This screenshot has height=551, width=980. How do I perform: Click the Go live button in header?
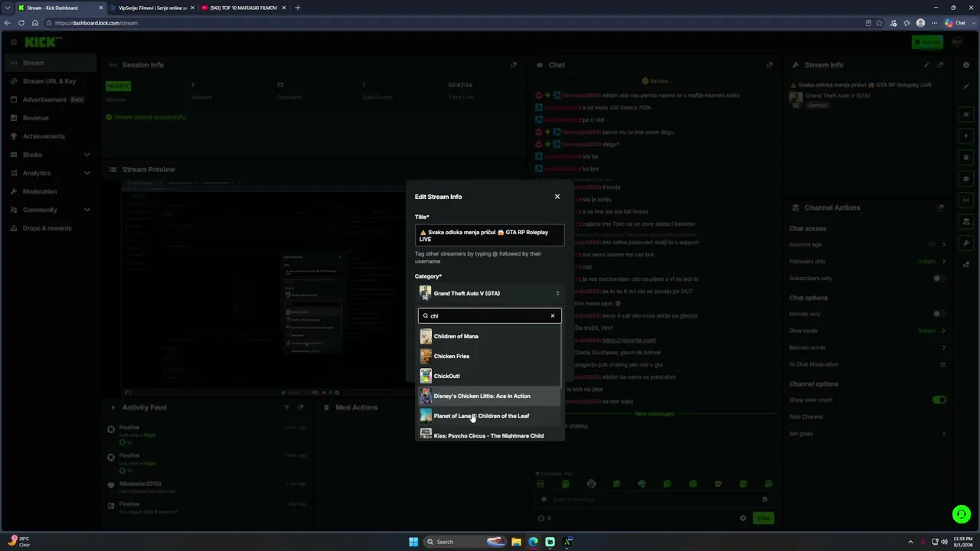point(927,42)
